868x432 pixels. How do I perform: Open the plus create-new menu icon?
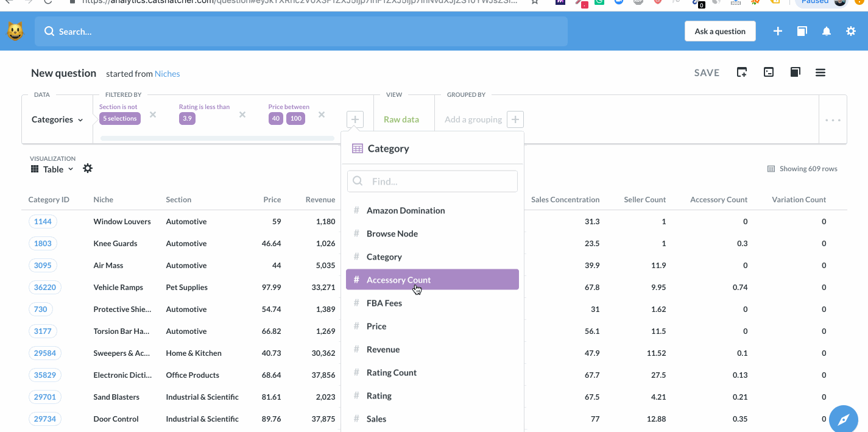click(x=778, y=31)
